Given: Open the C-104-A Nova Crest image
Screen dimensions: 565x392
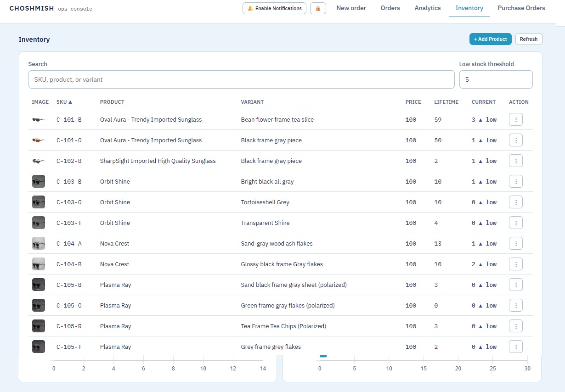Looking at the screenshot, I should pos(39,243).
